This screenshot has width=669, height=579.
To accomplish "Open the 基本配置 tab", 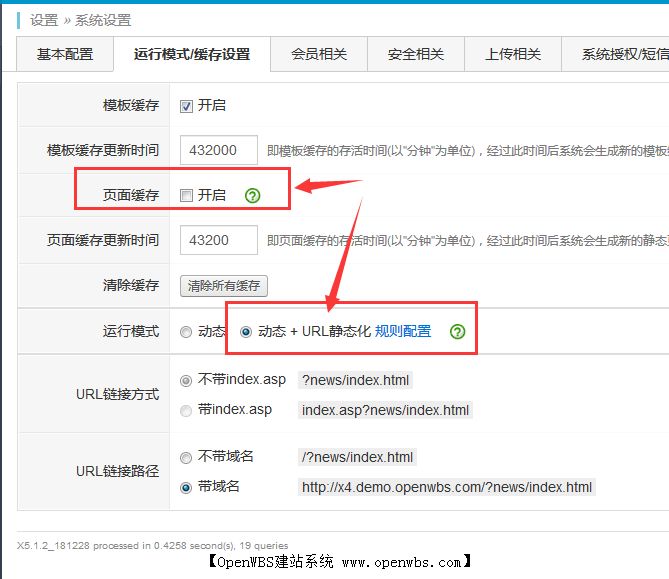I will pyautogui.click(x=65, y=55).
